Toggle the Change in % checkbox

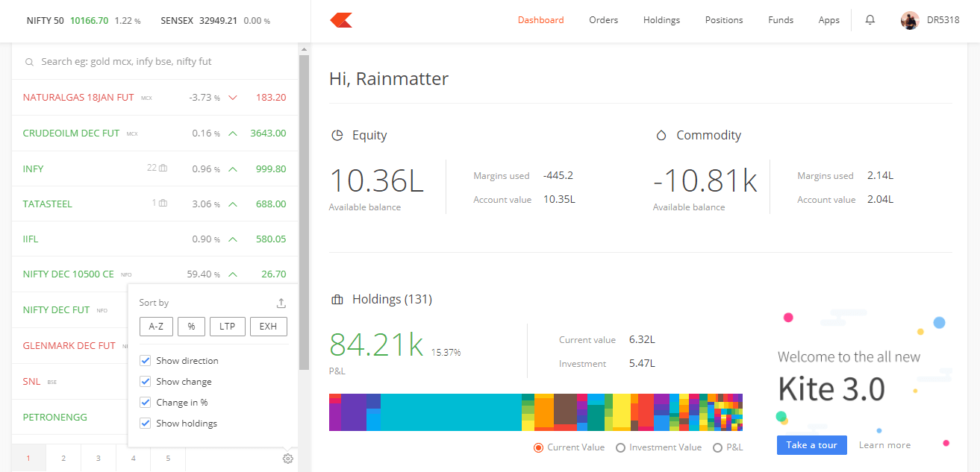pyautogui.click(x=146, y=403)
